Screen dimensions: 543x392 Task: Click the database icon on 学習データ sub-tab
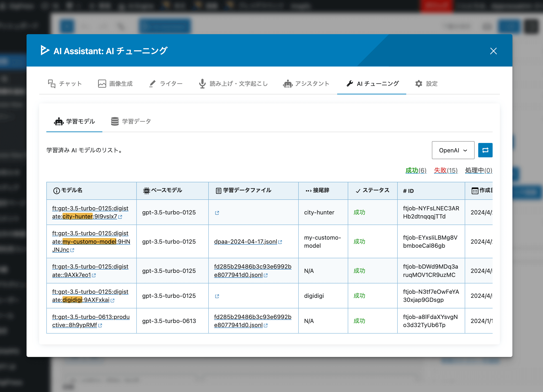[115, 122]
